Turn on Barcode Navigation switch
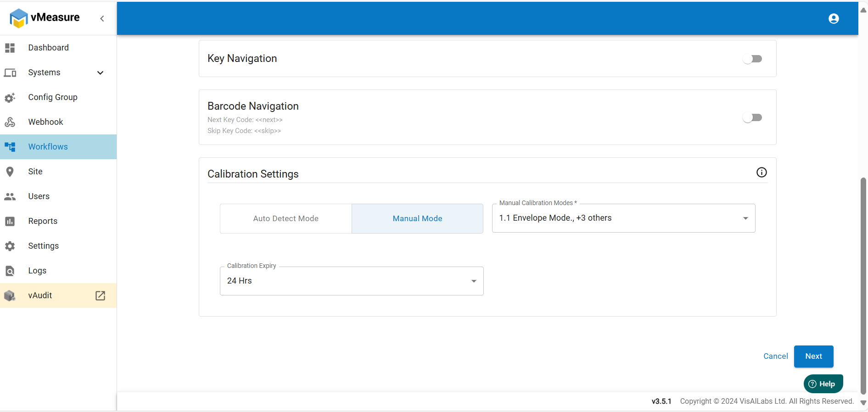The width and height of the screenshot is (868, 412). click(x=752, y=117)
